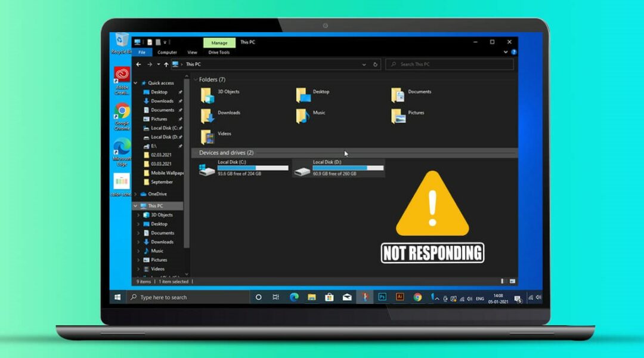Open the Music folder in Folders section
Screen dimensions: 644x358
303,116
